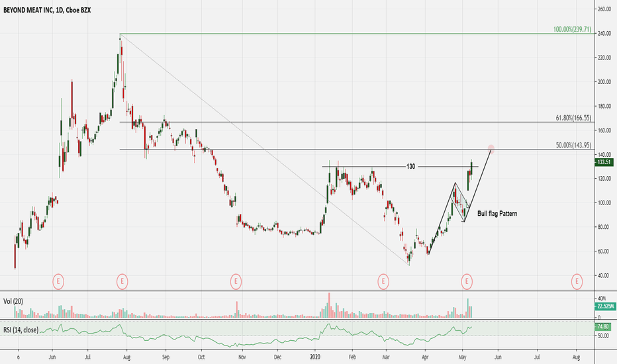
Task: Click the Nov label on the time axis
Action: pyautogui.click(x=242, y=357)
